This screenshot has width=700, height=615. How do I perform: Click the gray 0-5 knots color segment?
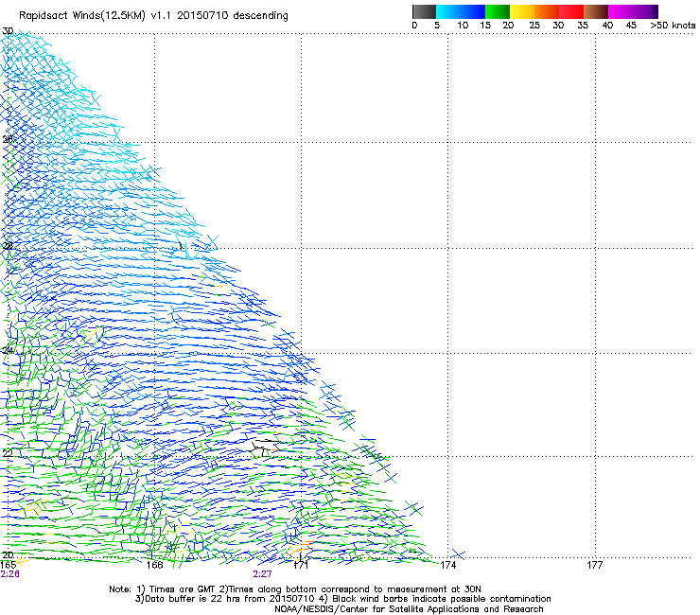tap(424, 11)
